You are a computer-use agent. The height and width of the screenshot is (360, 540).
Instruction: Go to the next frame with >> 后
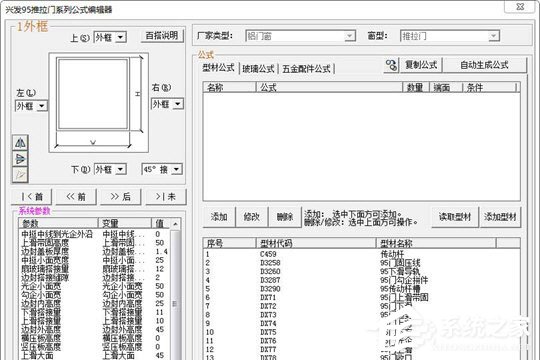point(121,197)
